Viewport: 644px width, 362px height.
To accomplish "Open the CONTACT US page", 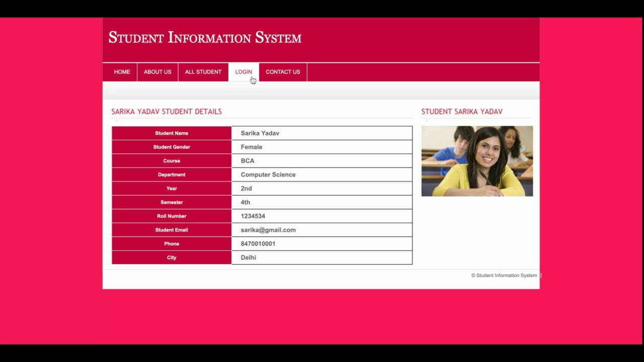I will tap(283, 72).
